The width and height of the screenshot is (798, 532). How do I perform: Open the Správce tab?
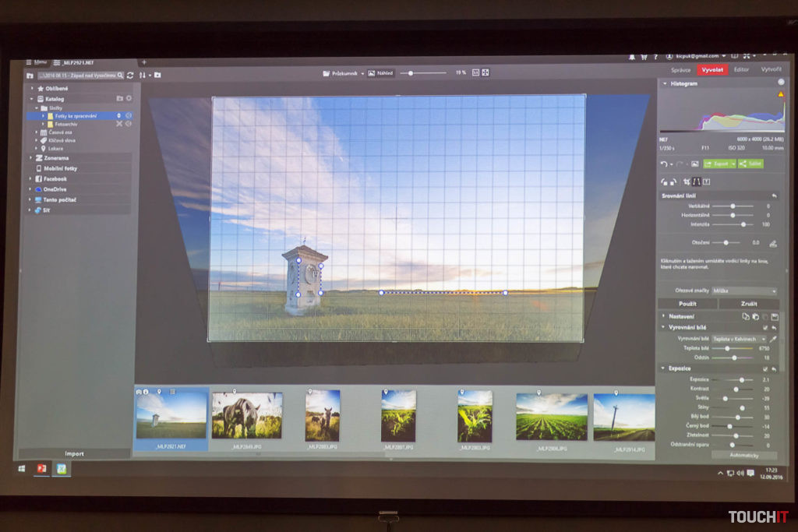click(x=680, y=69)
